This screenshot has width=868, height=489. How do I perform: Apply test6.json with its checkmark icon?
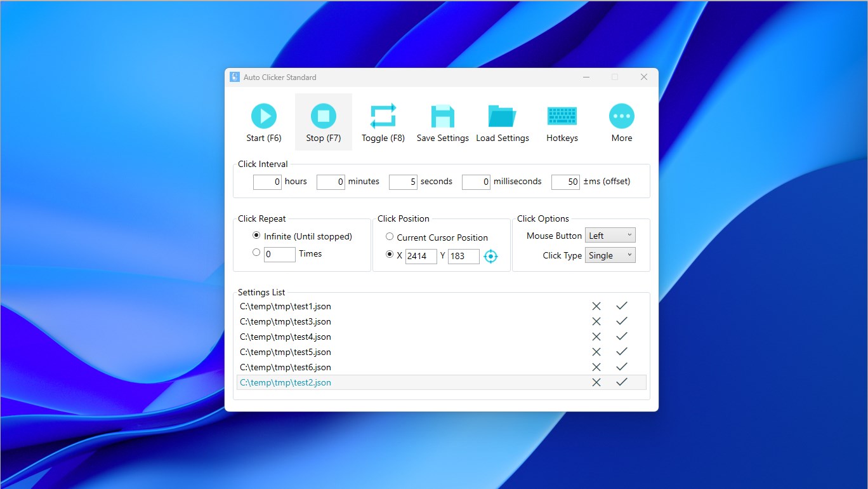click(x=622, y=367)
